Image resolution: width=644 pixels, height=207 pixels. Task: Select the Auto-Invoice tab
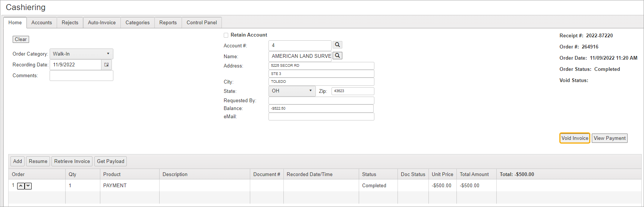pos(101,22)
